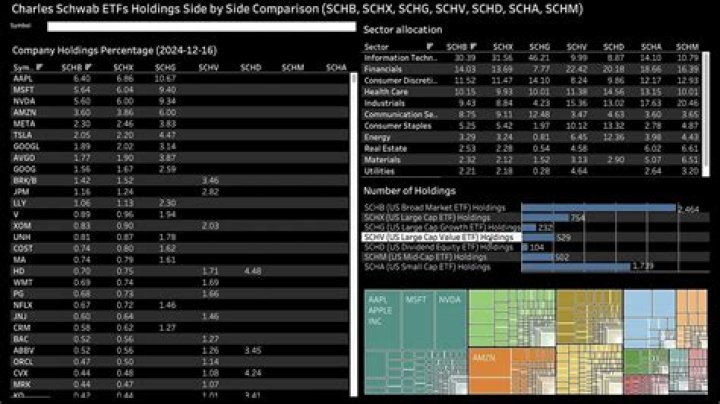
Task: Click the ABBV symbol row
Action: pyautogui.click(x=179, y=350)
